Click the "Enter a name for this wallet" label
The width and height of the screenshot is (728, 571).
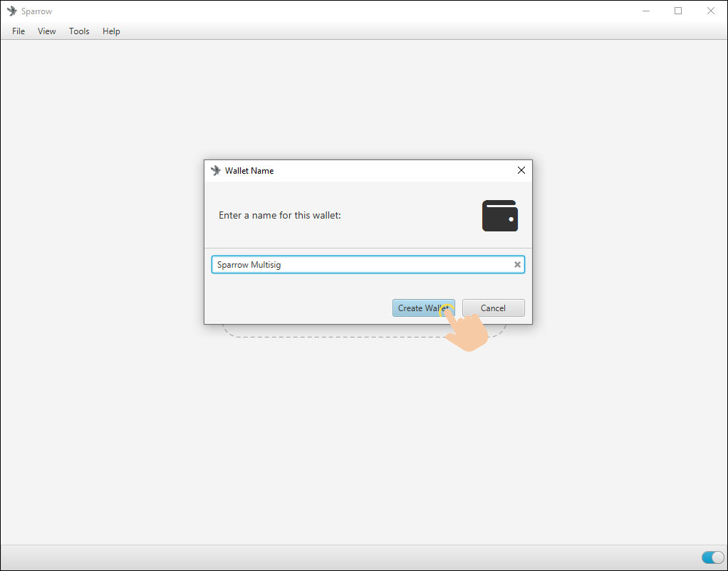(x=280, y=215)
